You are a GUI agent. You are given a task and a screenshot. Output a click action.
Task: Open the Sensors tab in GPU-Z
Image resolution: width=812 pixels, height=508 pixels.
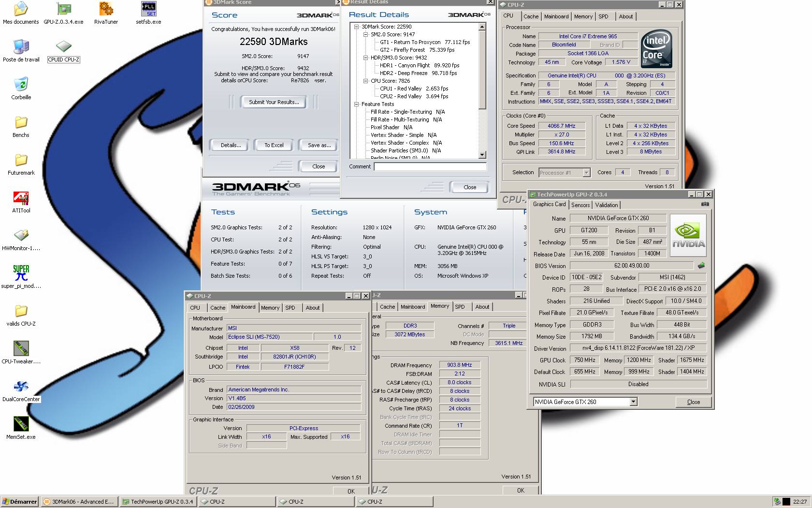(x=580, y=205)
